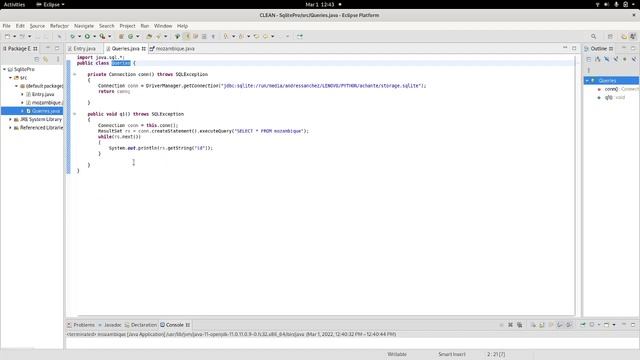The height and width of the screenshot is (360, 640).
Task: Minimize the editor area
Action: coord(565,48)
